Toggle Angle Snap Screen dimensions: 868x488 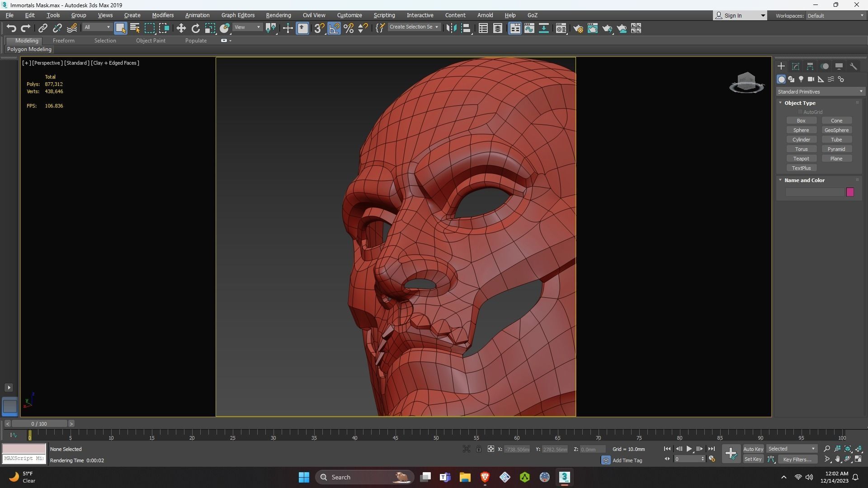(x=334, y=28)
